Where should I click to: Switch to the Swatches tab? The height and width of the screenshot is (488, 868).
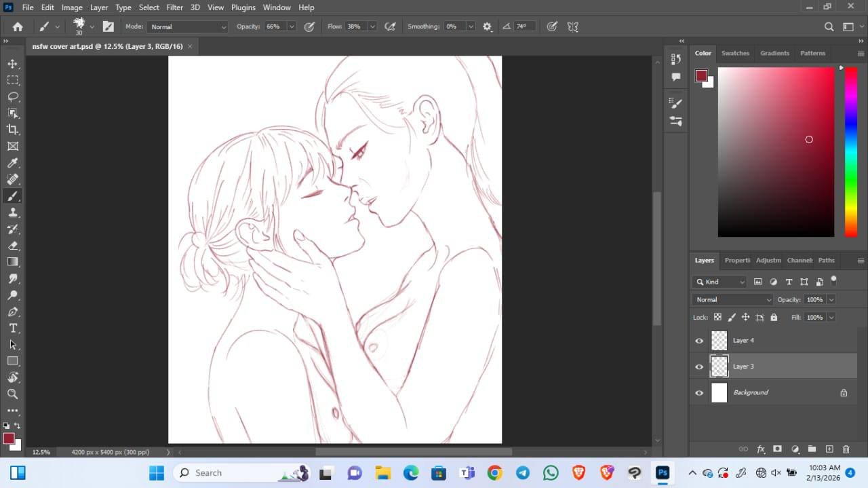[x=735, y=53]
